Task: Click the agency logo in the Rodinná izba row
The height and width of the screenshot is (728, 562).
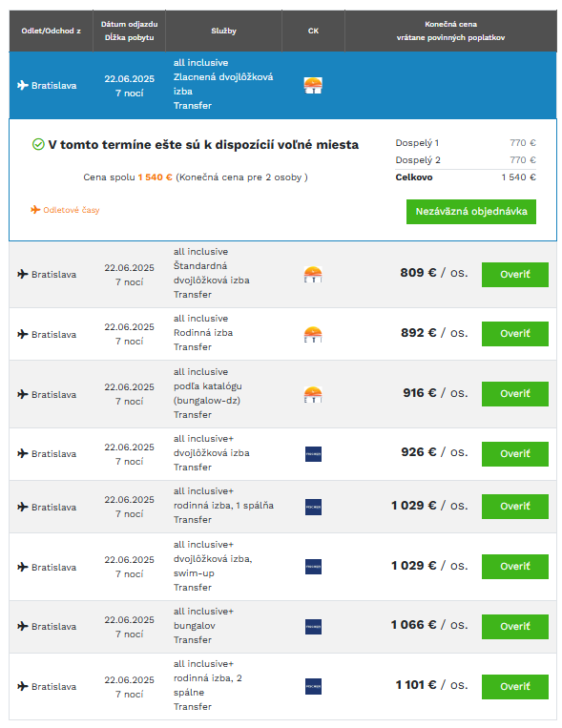Action: [313, 334]
